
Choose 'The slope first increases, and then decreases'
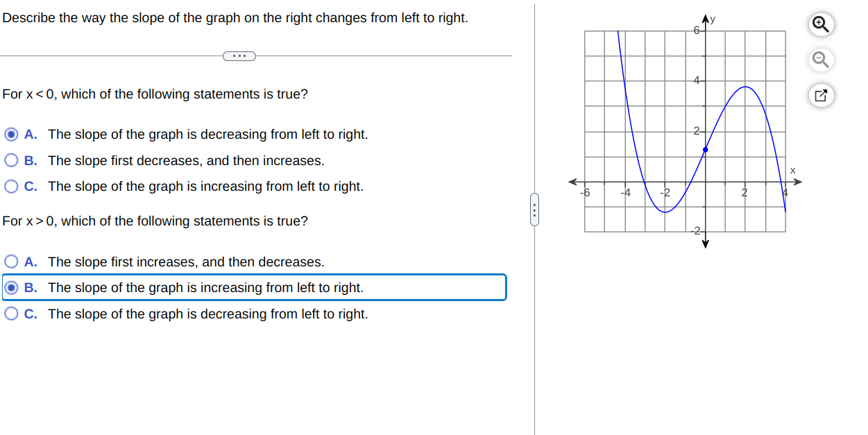pyautogui.click(x=11, y=262)
